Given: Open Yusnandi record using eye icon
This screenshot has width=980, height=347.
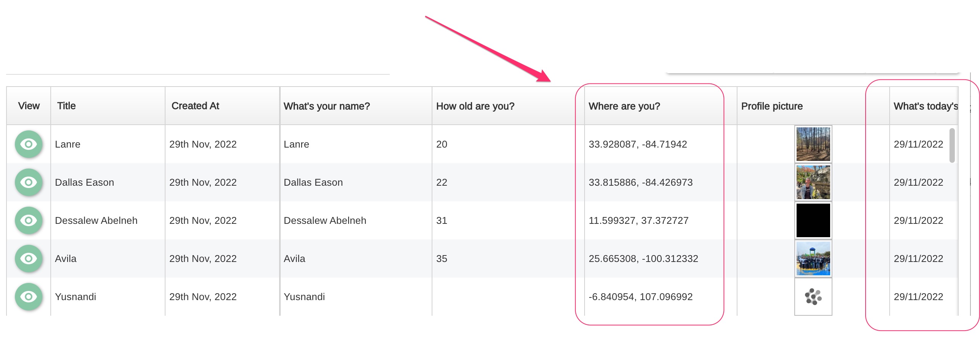Looking at the screenshot, I should pyautogui.click(x=29, y=297).
